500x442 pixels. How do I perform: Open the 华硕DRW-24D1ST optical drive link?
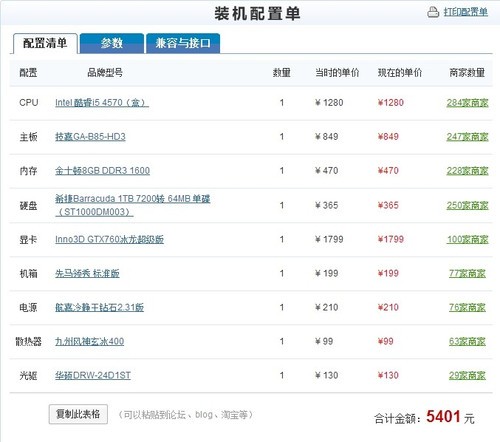pos(93,375)
